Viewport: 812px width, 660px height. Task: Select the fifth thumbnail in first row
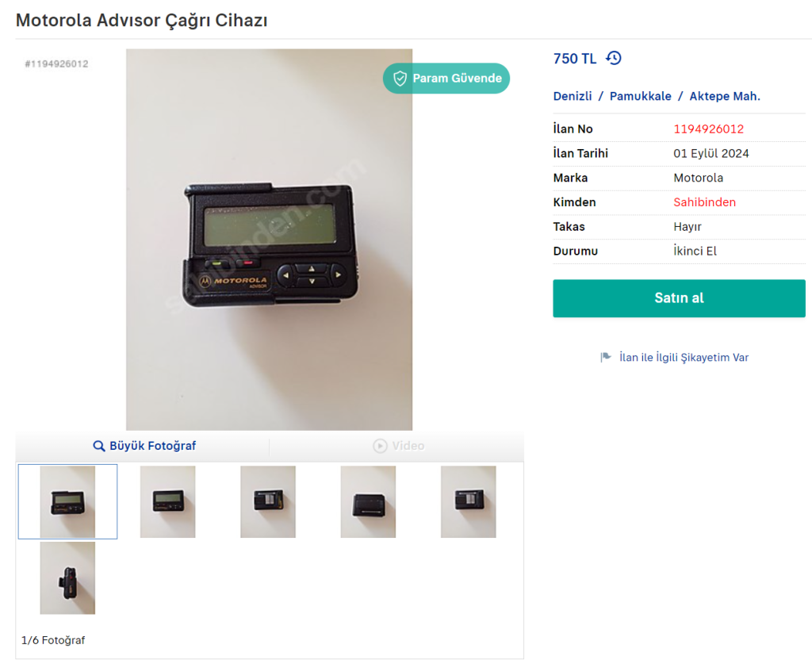(468, 501)
